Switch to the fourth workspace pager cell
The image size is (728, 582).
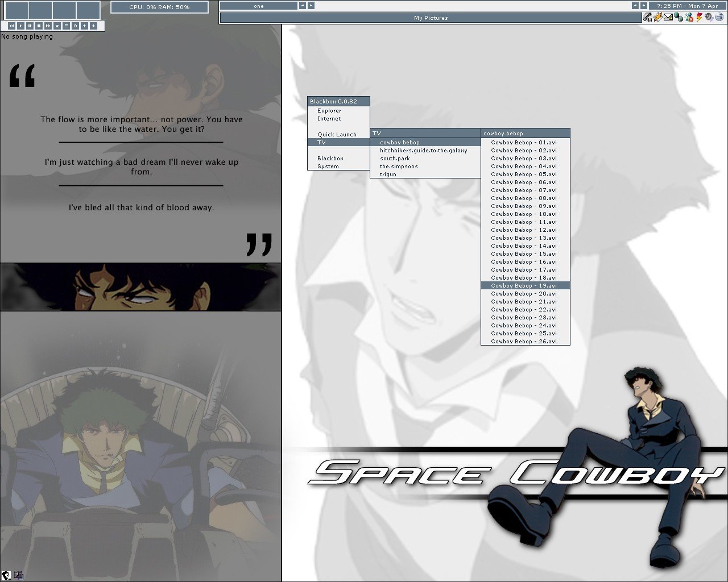[88, 10]
